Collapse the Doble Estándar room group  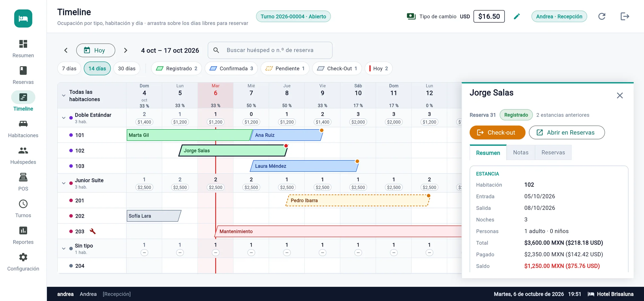pyautogui.click(x=64, y=118)
